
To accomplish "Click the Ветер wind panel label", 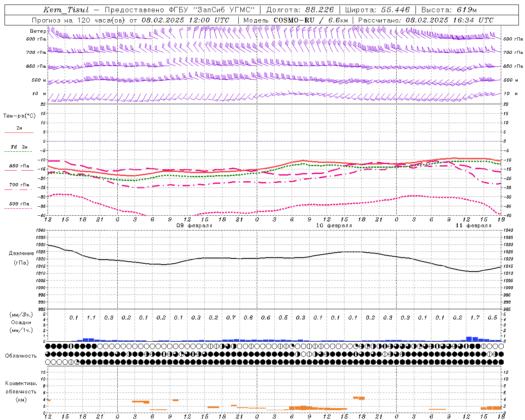I will tap(38, 31).
